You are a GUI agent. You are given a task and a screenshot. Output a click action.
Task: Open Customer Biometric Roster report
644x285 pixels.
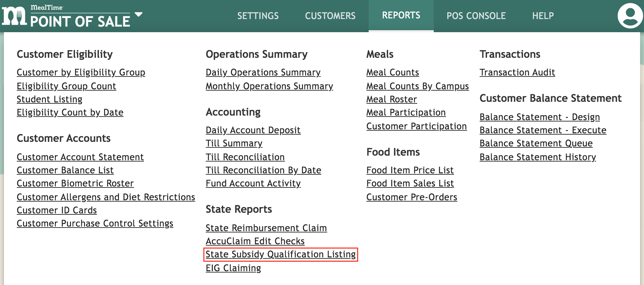tap(75, 183)
